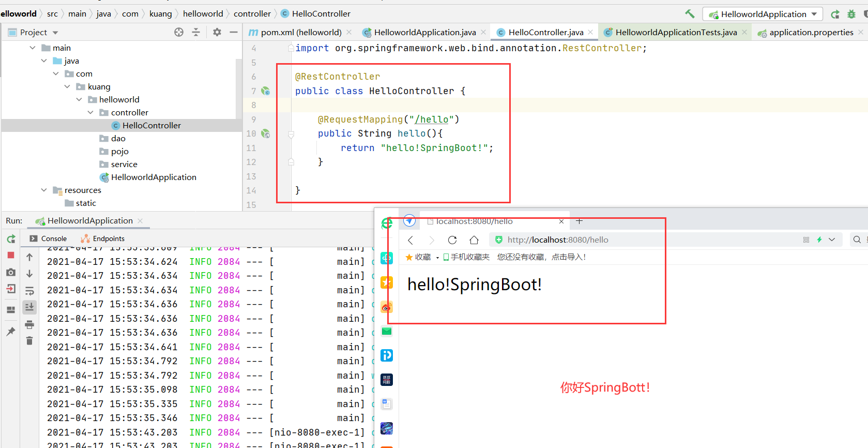Viewport: 868px width, 448px height.
Task: Click the Build project hammer icon
Action: 690,14
